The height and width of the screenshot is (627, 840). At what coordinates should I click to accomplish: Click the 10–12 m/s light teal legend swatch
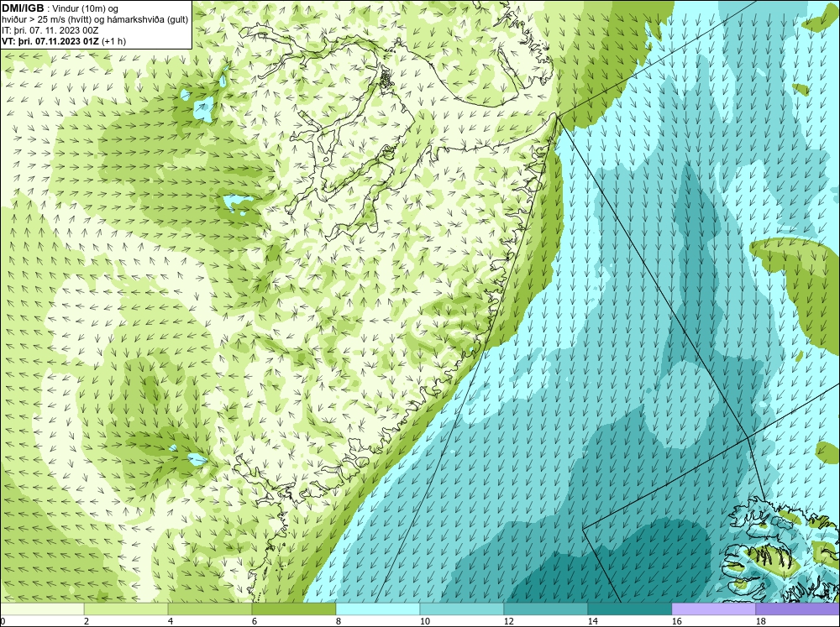[462, 609]
